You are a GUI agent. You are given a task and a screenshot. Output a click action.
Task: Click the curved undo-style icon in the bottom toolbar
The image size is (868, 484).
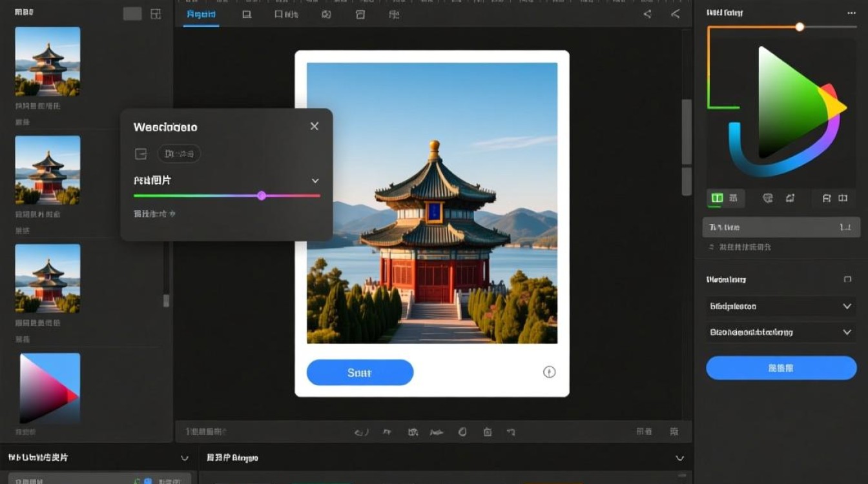362,432
